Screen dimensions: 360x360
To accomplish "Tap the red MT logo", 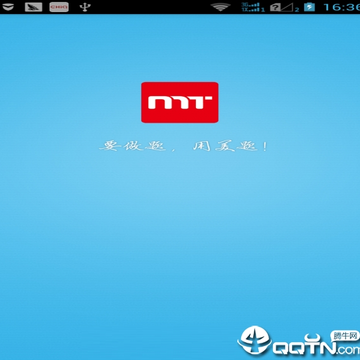I will tap(180, 102).
